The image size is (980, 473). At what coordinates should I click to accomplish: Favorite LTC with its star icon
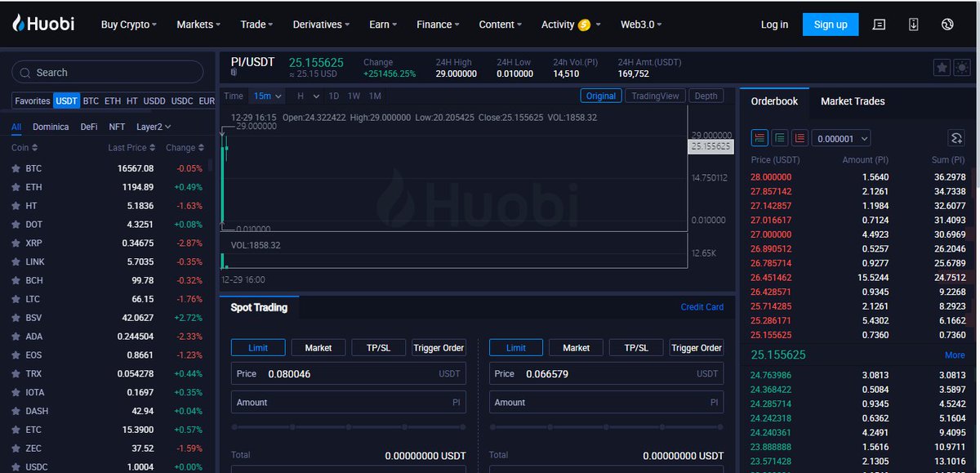[x=16, y=299]
